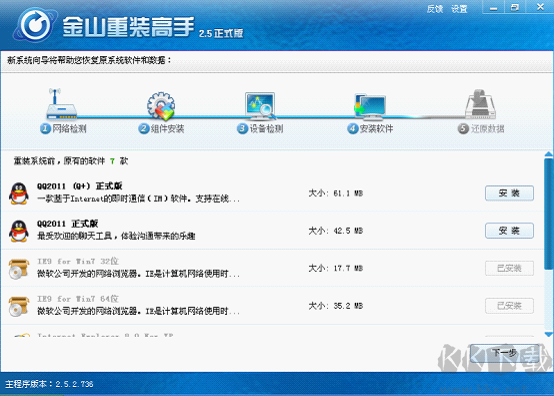Screen dimensions: 554x396
Task: Click IE9 for Win7 64位 package icon
Action: coord(19,306)
